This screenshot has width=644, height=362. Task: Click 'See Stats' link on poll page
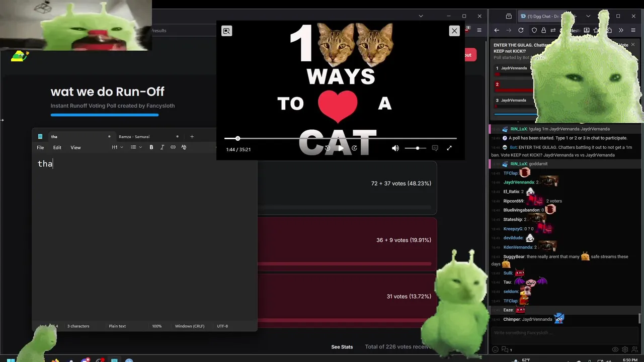pos(342,347)
